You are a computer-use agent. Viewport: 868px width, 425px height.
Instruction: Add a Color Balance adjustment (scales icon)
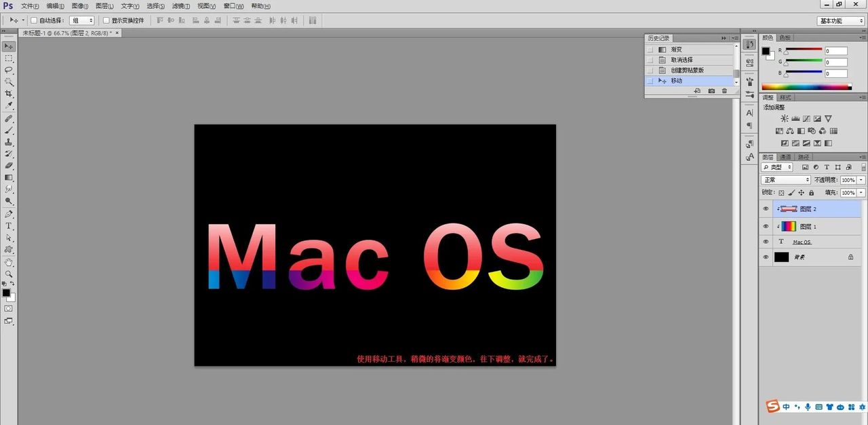pos(790,131)
